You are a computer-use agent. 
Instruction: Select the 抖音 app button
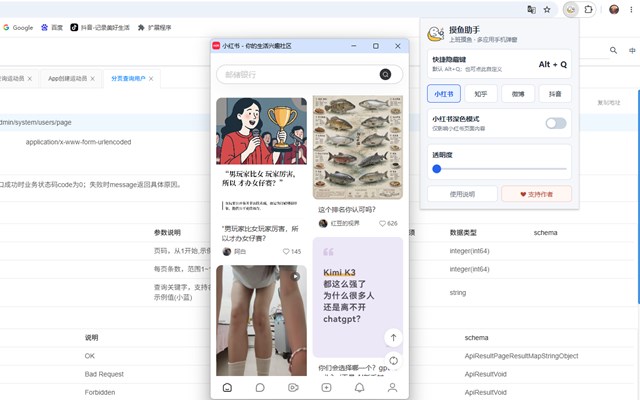[x=555, y=94]
